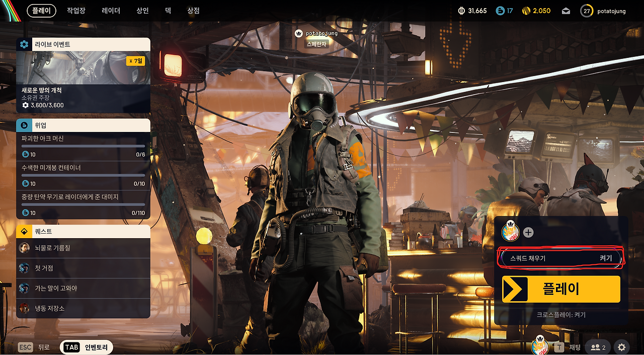Click the ESC 뒤로 back button
644x355 pixels.
coord(34,347)
